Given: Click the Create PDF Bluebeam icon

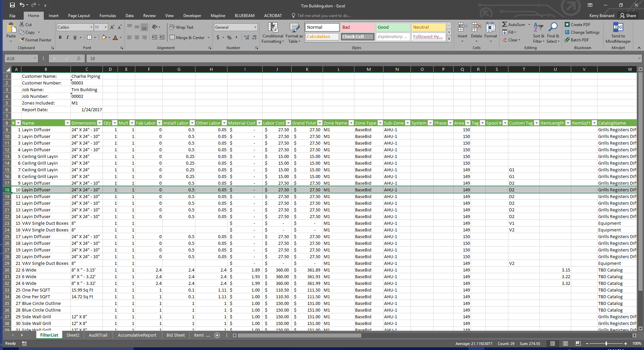Looking at the screenshot, I should pyautogui.click(x=567, y=25).
